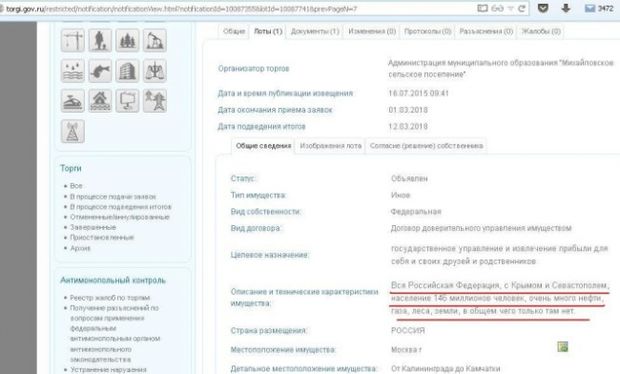620x374 pixels.
Task: Click the billboard advertising category icon
Action: [127, 101]
